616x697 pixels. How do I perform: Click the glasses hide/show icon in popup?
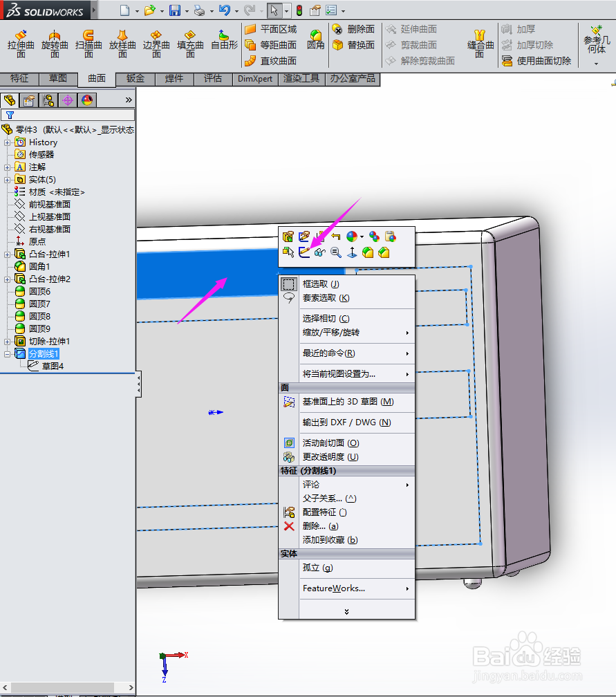click(320, 252)
